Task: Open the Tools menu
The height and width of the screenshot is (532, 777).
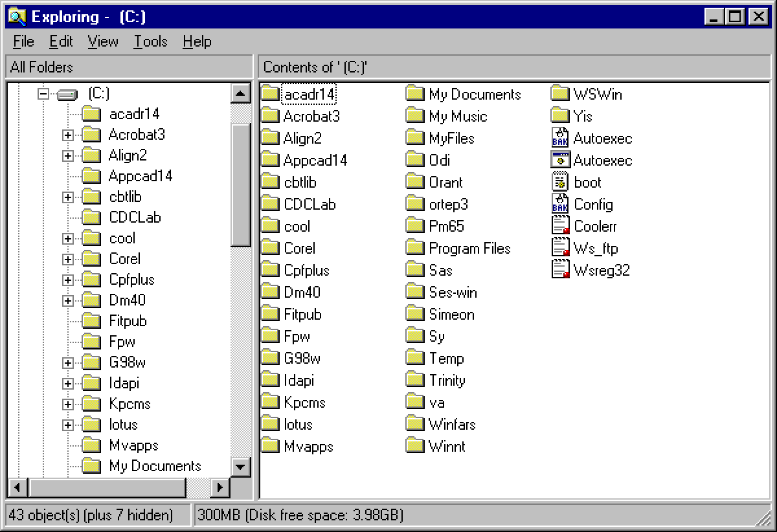Action: pos(150,41)
